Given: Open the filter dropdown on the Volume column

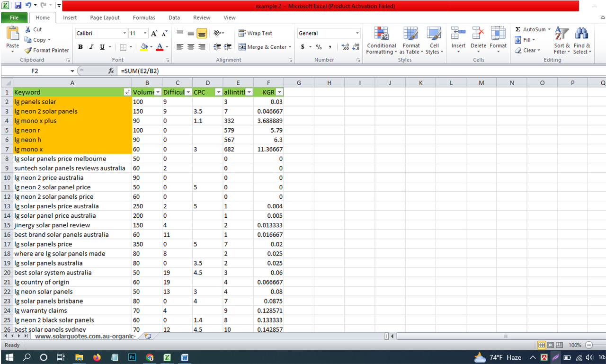Looking at the screenshot, I should click(x=158, y=92).
